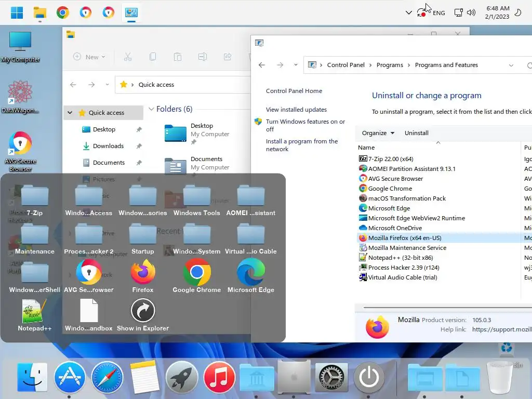Sort by the Name column header
Screen dimensions: 532x399
coord(437,148)
